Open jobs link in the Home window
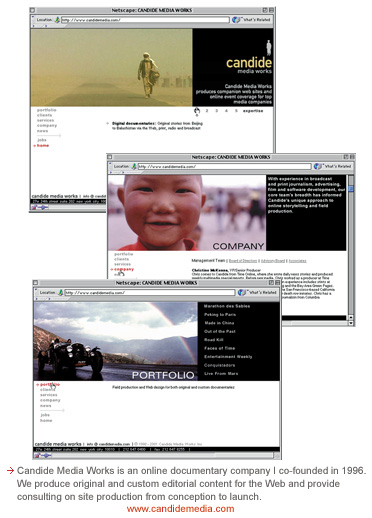The height and width of the screenshot is (518, 372). pos(42,140)
